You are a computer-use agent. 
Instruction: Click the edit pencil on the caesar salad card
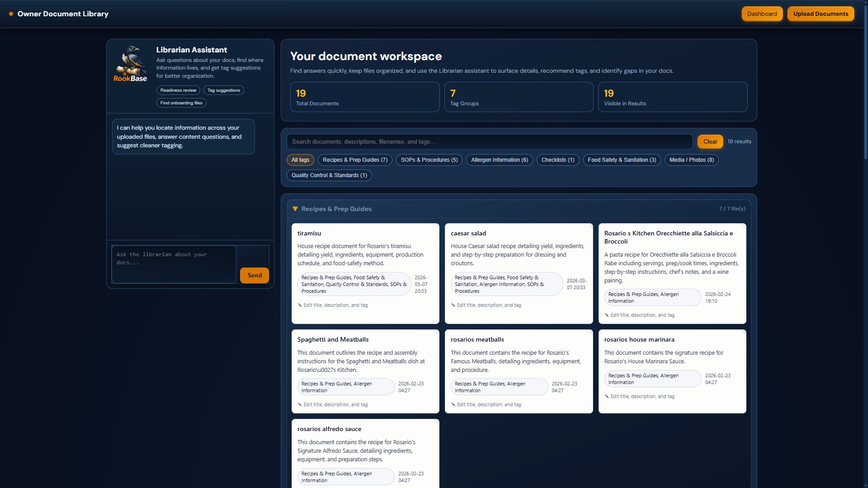pos(453,305)
